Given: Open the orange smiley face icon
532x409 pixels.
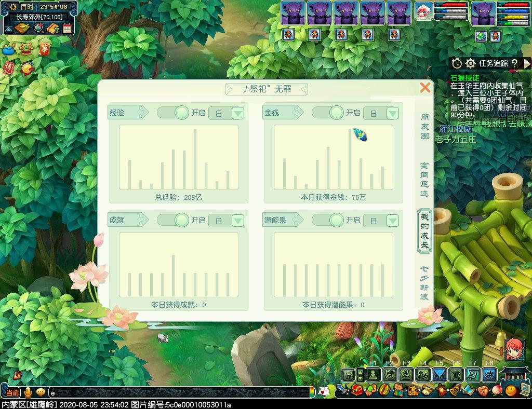Looking at the screenshot, I should click(x=511, y=391).
